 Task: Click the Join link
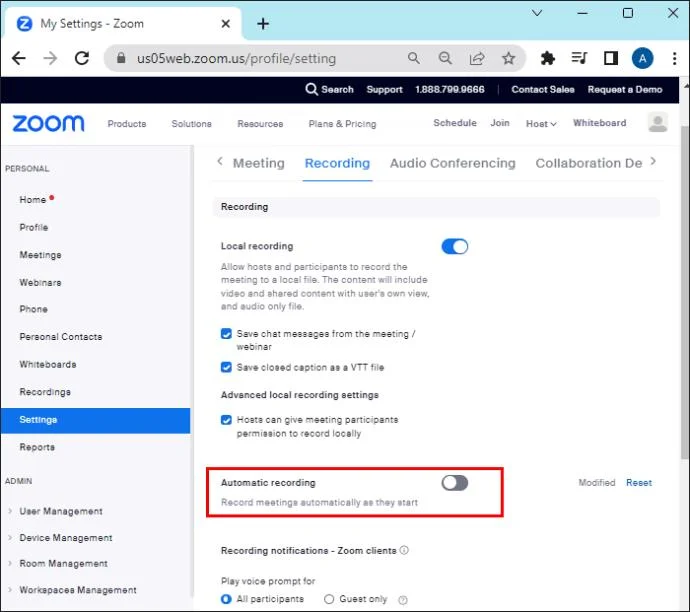click(500, 123)
